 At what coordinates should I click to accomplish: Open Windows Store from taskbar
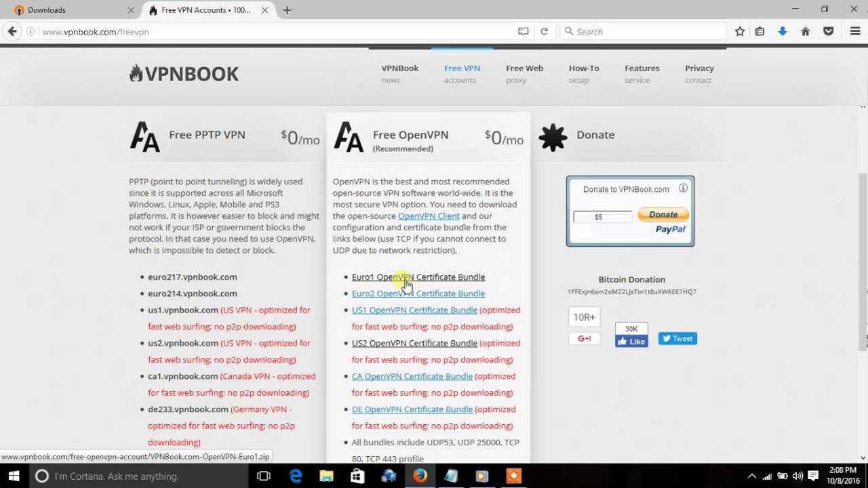[357, 476]
